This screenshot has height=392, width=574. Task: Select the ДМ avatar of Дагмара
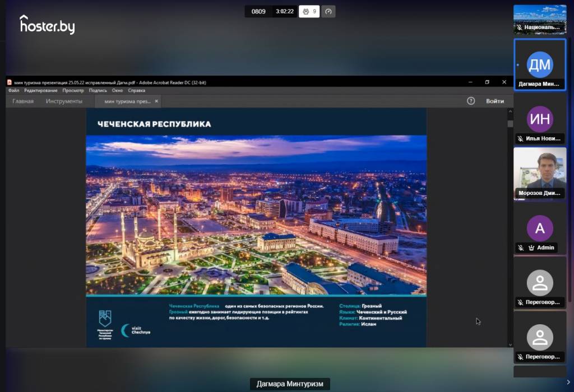coord(540,65)
